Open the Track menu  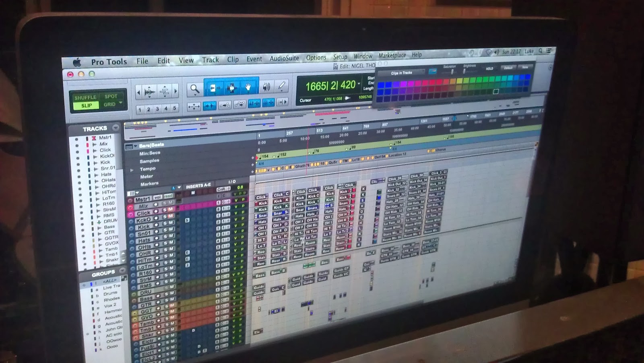210,60
